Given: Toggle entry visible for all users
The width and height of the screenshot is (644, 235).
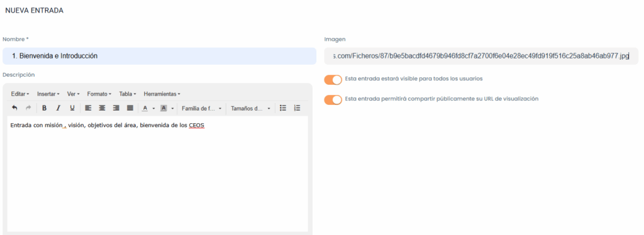Looking at the screenshot, I should click(x=333, y=80).
